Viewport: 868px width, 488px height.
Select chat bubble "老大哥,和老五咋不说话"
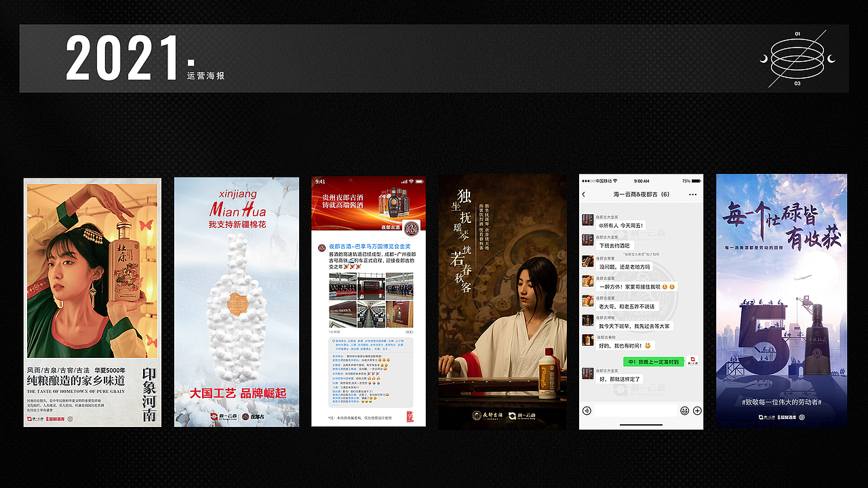coord(627,306)
